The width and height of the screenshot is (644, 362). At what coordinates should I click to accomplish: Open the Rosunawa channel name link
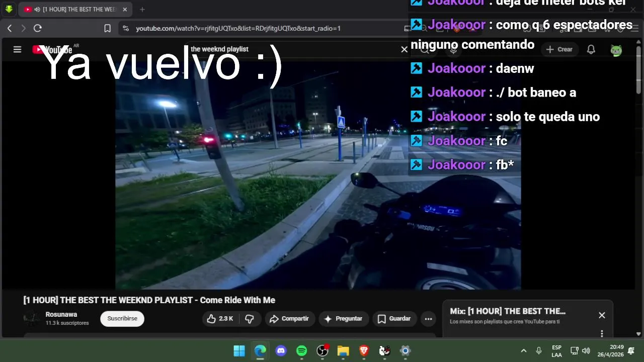coord(61,315)
